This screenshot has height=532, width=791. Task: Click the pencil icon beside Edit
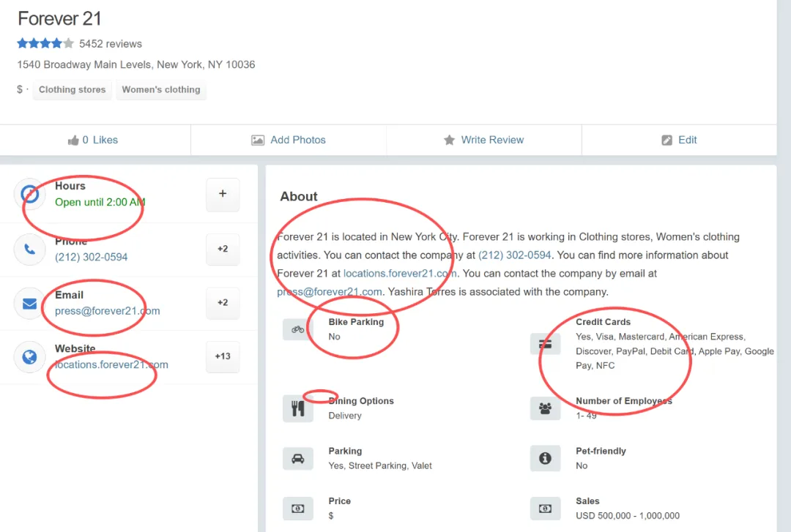(667, 141)
